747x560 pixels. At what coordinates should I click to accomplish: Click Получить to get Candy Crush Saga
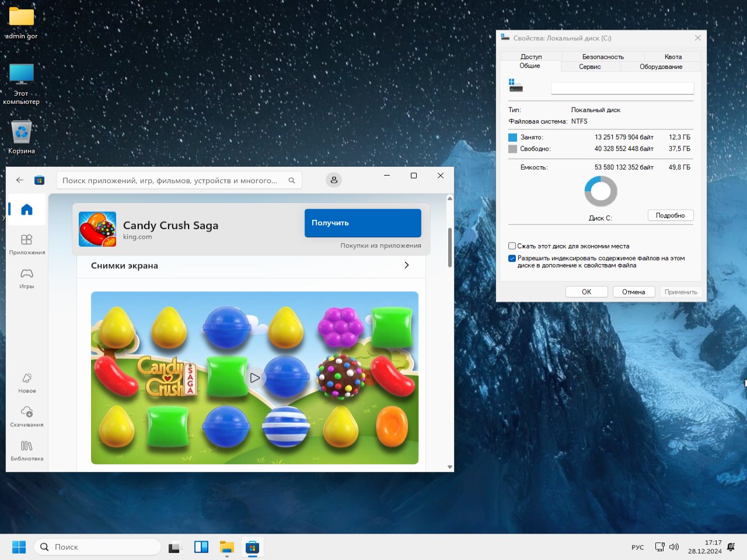[363, 223]
